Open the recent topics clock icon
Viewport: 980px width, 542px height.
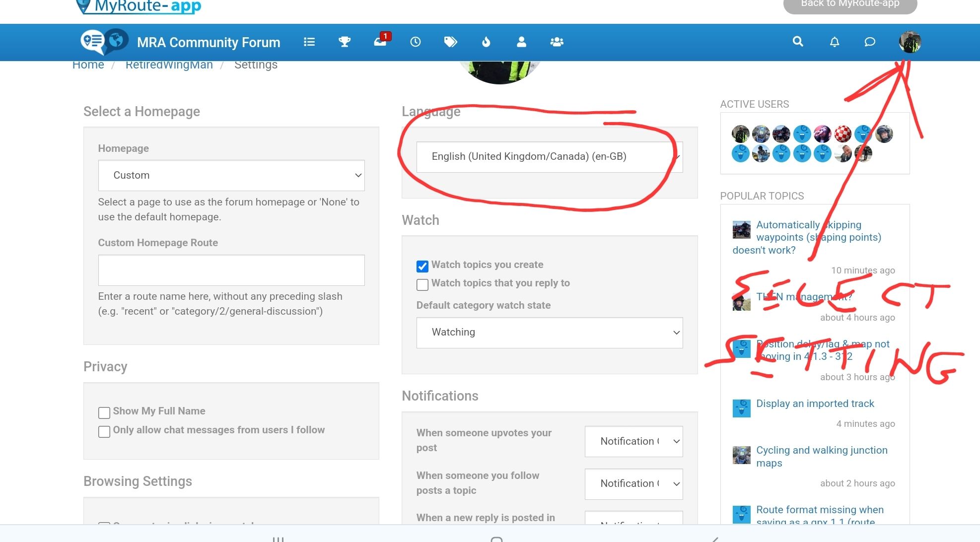(416, 42)
